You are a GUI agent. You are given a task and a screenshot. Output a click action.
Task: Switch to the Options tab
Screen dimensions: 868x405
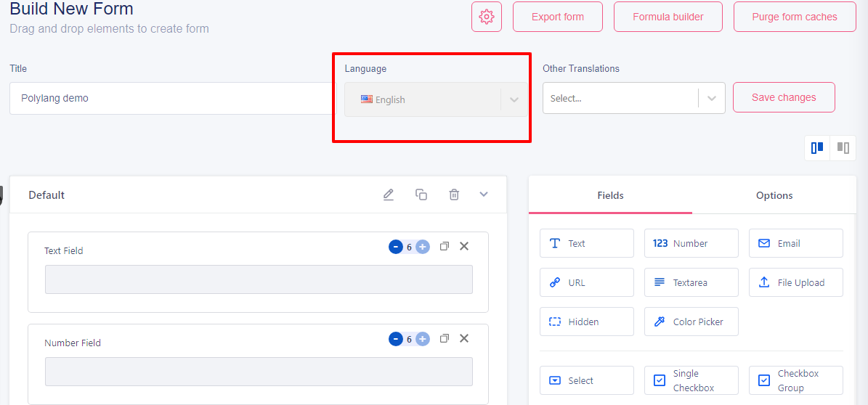click(x=774, y=195)
